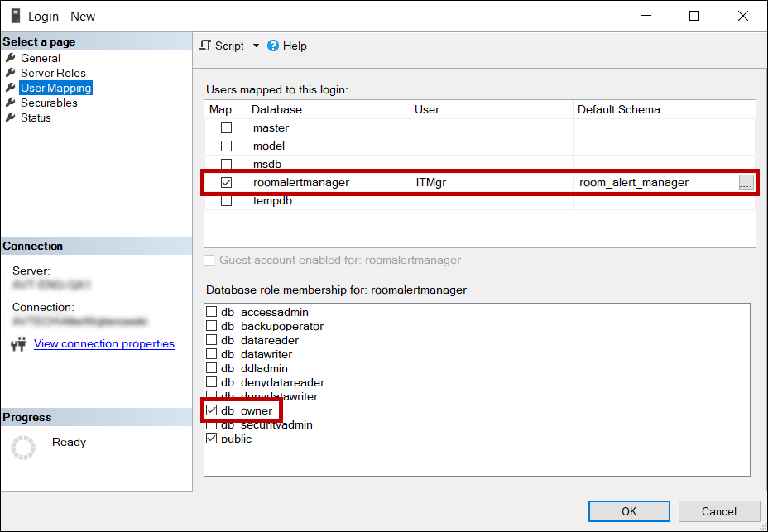Click the Cancel button

pyautogui.click(x=718, y=511)
